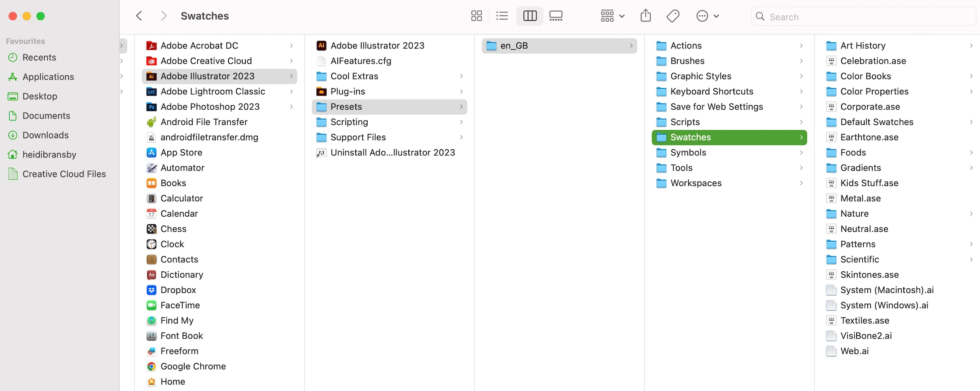Open Downloads in the sidebar
Viewport: 980px width, 391px height.
pyautogui.click(x=45, y=135)
